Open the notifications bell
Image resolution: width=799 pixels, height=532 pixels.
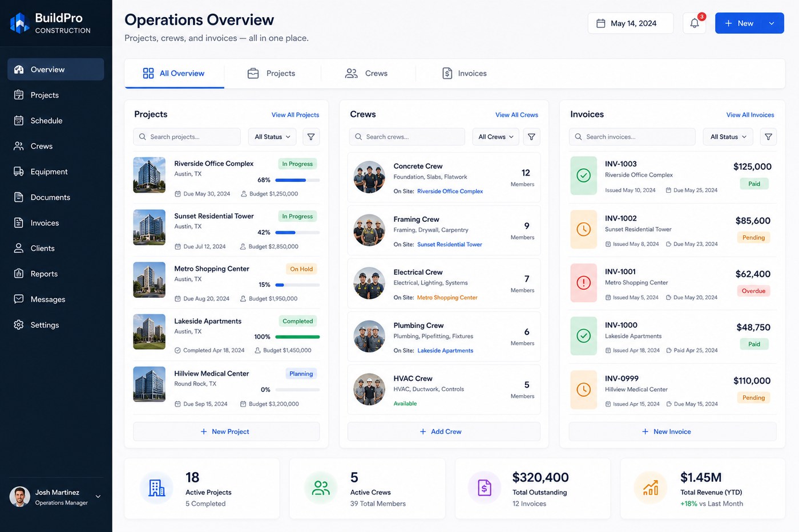click(x=695, y=23)
